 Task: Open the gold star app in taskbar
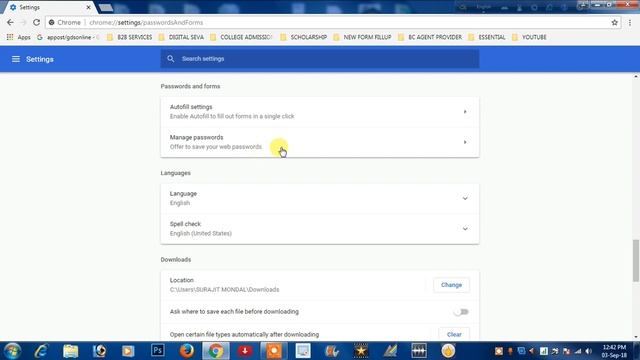coord(361,351)
